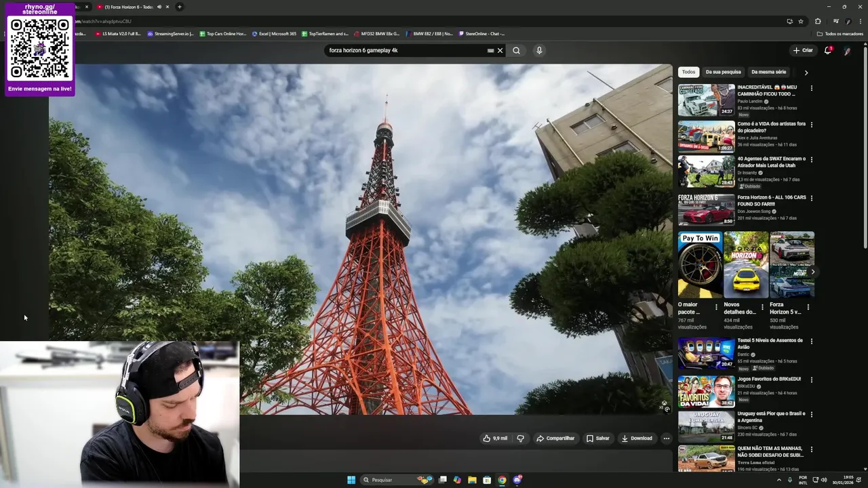Click the YouTube search magnifier button
This screenshot has height=488, width=868.
[x=516, y=50]
